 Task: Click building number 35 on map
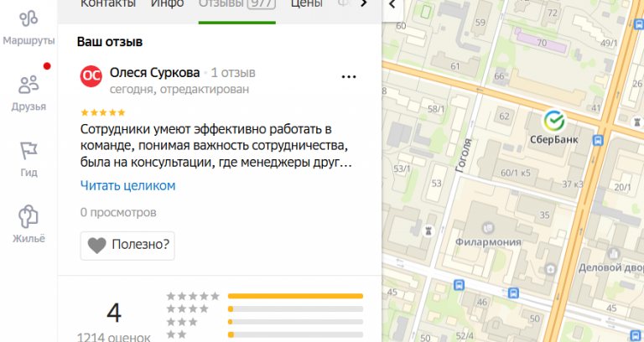pos(544,215)
